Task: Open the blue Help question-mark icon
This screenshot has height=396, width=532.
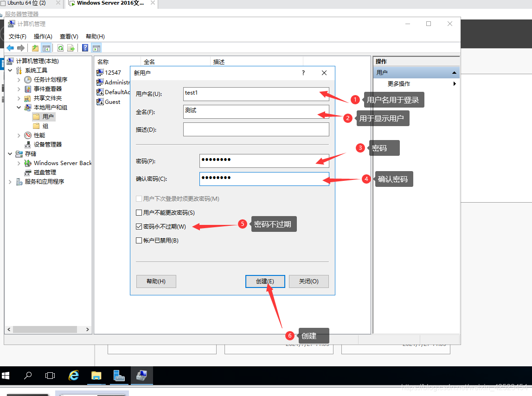Action: pyautogui.click(x=85, y=48)
